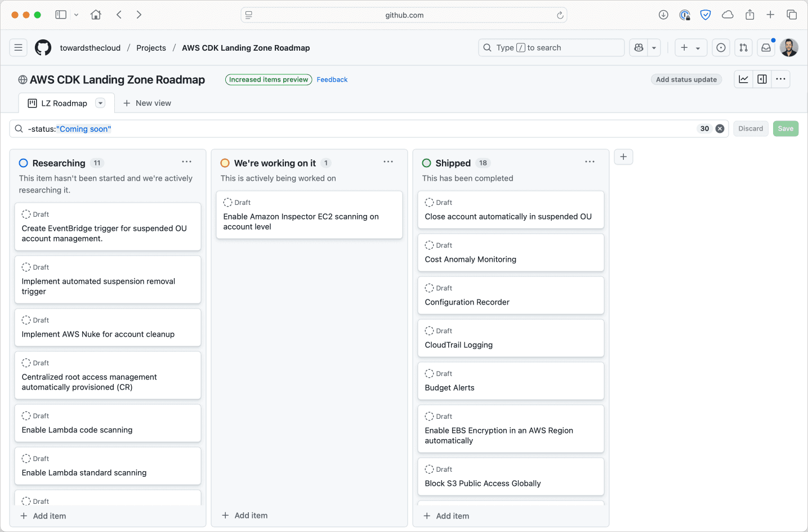This screenshot has height=532, width=808.
Task: Show Safari downloads
Action: [663, 15]
